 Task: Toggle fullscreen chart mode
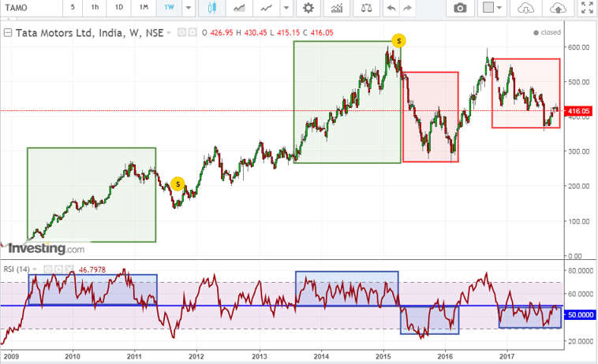(587, 8)
